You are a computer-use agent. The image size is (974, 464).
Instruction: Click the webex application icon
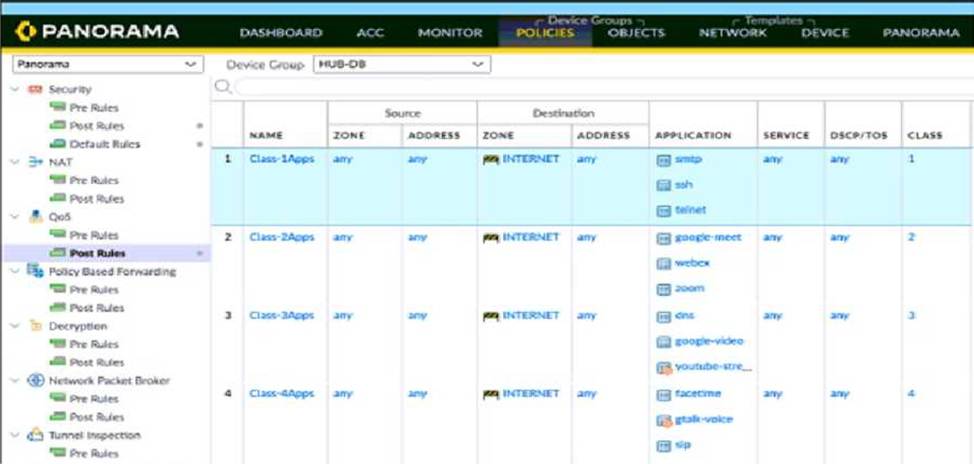663,264
